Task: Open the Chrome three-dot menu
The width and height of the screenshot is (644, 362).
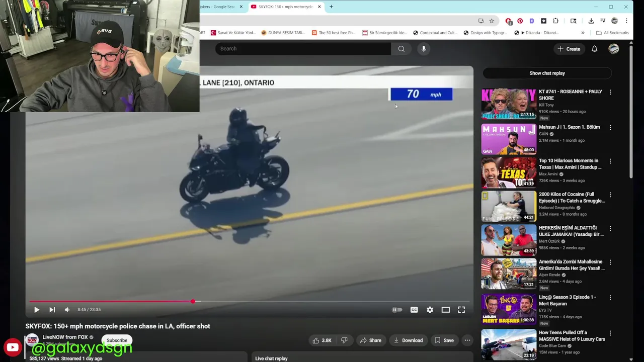Action: click(626, 21)
